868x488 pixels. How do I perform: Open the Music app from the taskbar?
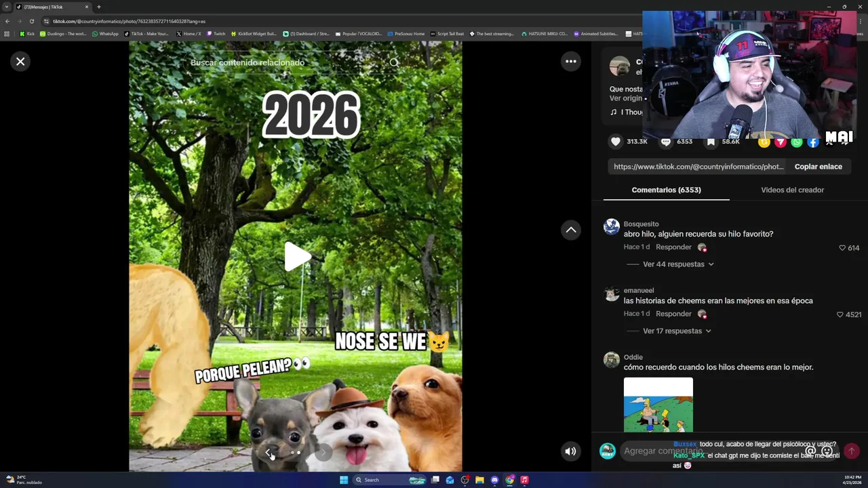pos(524,480)
